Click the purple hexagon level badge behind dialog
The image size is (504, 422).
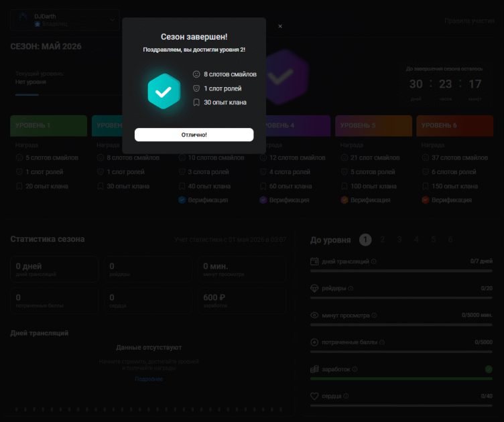pyautogui.click(x=287, y=76)
